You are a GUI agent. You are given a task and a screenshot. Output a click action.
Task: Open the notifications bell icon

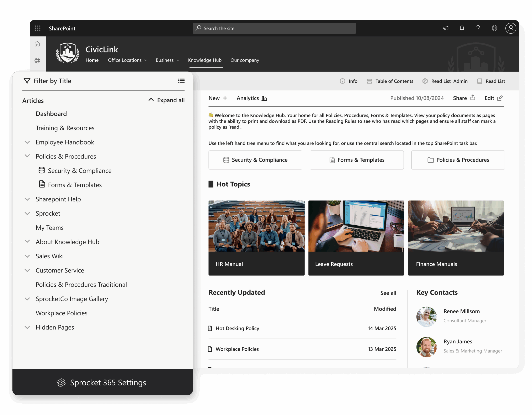[x=462, y=28]
